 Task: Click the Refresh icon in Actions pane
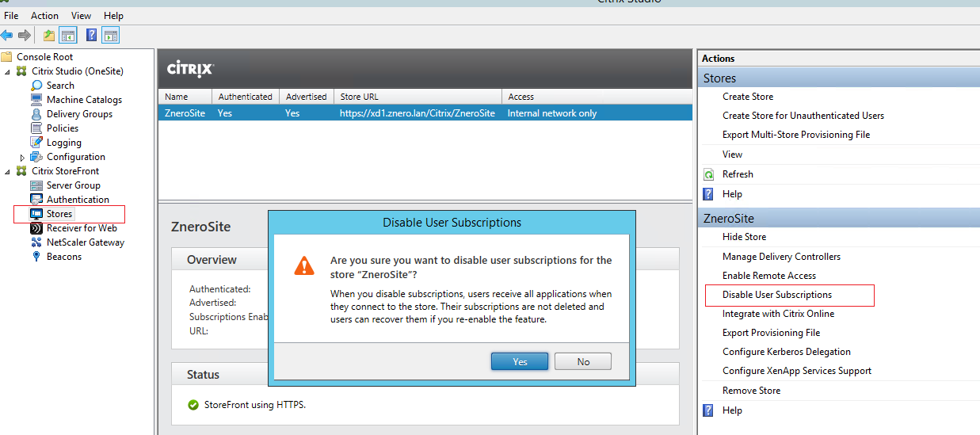pos(709,174)
